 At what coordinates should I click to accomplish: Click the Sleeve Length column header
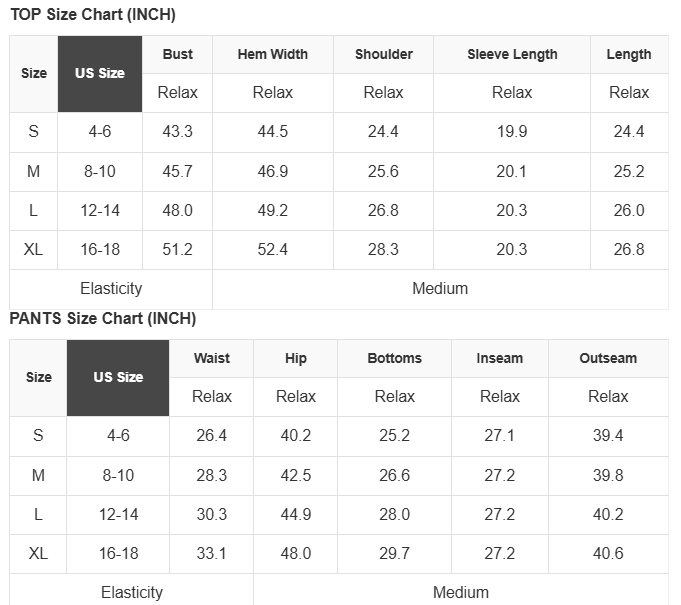[x=512, y=54]
